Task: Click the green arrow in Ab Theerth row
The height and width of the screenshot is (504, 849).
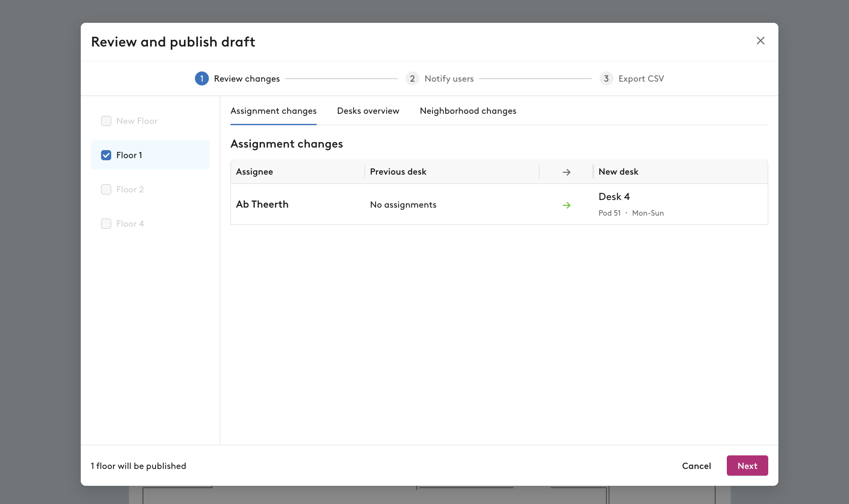Action: coord(567,205)
